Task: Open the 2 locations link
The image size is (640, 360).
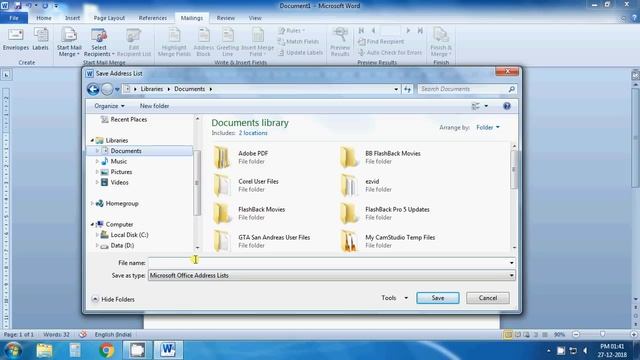Action: [x=253, y=133]
